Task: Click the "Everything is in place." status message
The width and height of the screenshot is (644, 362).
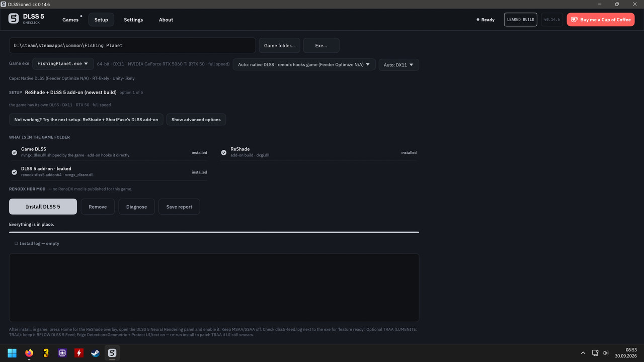Action: click(32, 224)
